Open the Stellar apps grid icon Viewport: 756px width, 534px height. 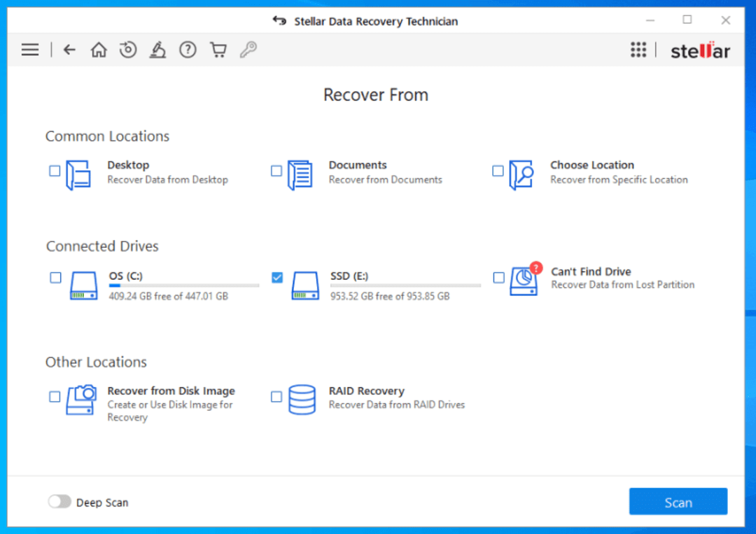click(x=638, y=50)
